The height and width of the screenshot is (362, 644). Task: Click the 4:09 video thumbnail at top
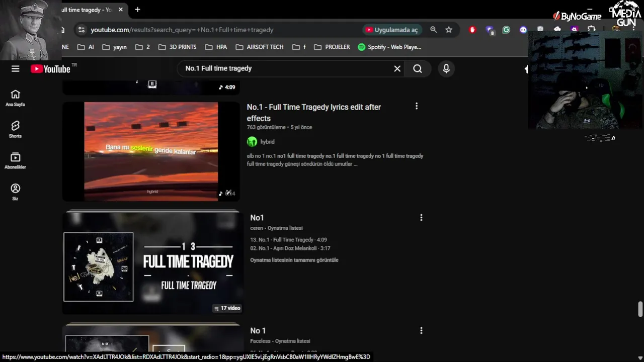click(151, 87)
